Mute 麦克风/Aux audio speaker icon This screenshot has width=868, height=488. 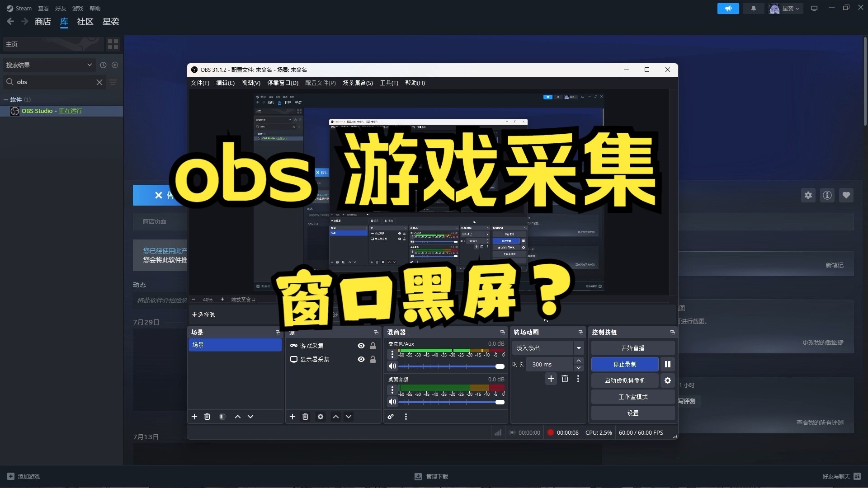[x=392, y=366]
